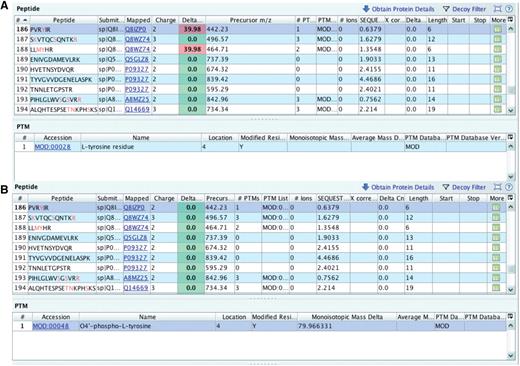Click column chooser icon in lower PTM table

pyautogui.click(x=510, y=316)
